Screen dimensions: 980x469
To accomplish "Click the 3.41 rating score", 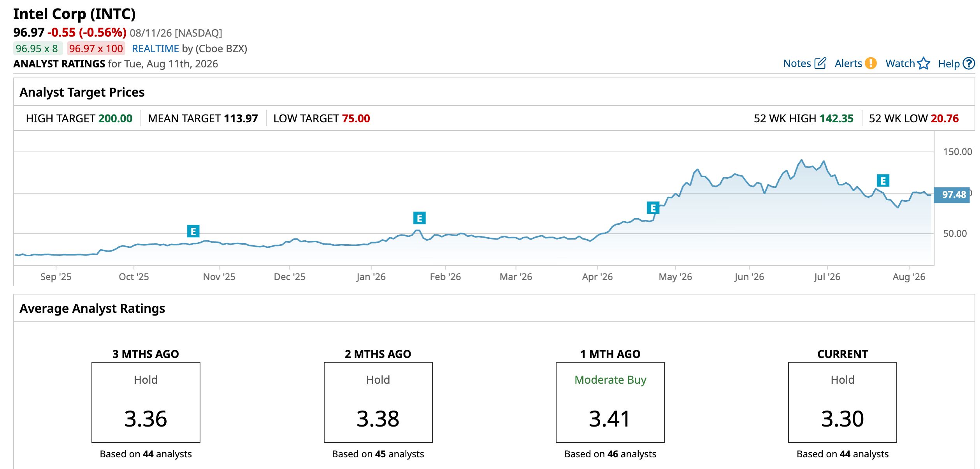I will (609, 419).
